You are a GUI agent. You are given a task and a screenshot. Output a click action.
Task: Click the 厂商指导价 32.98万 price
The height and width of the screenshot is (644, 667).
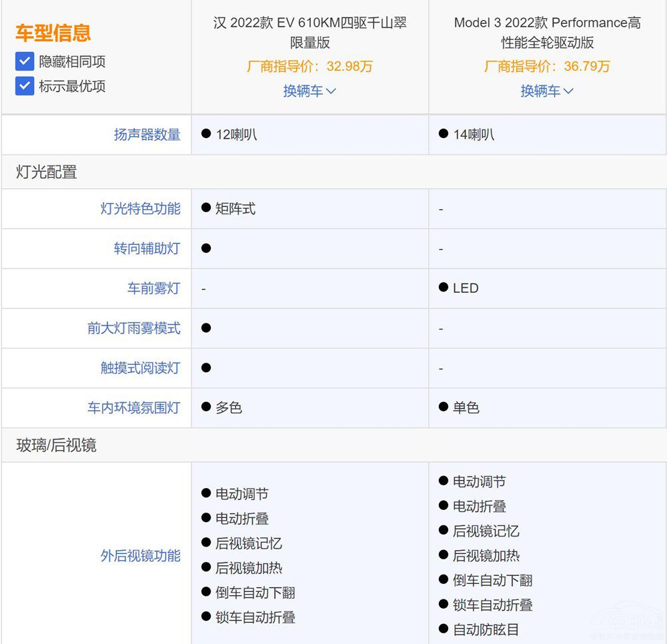click(x=309, y=67)
